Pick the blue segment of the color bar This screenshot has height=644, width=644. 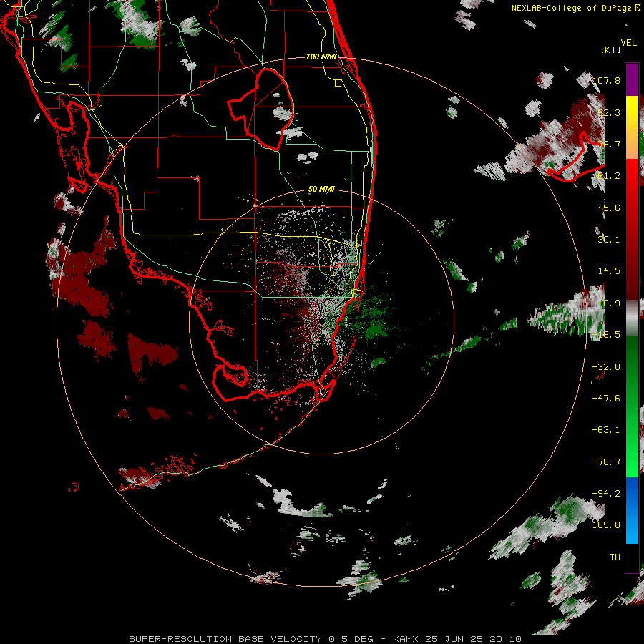tap(632, 510)
